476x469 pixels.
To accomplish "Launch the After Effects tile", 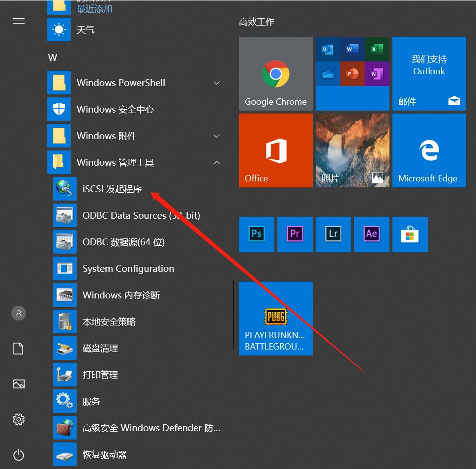I will 371,234.
